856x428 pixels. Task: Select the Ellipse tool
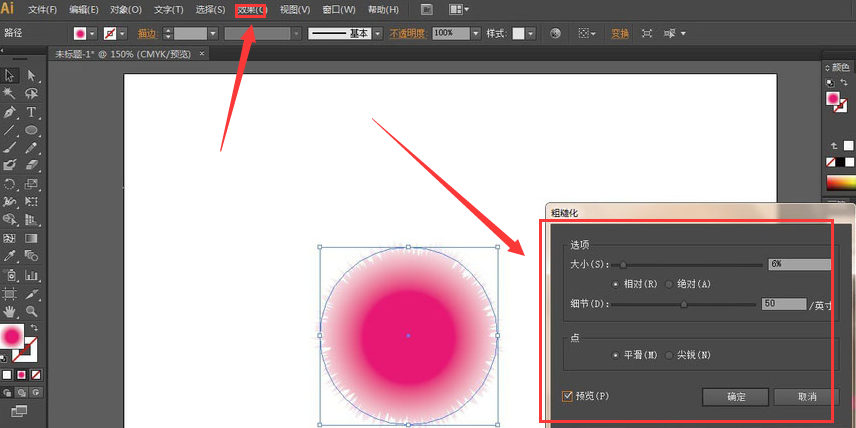pos(31,130)
